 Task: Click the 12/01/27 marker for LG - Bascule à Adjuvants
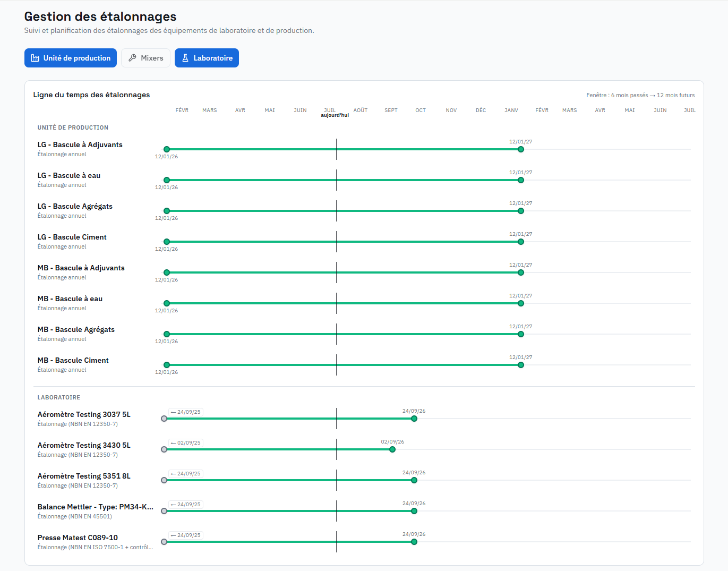[x=521, y=149]
